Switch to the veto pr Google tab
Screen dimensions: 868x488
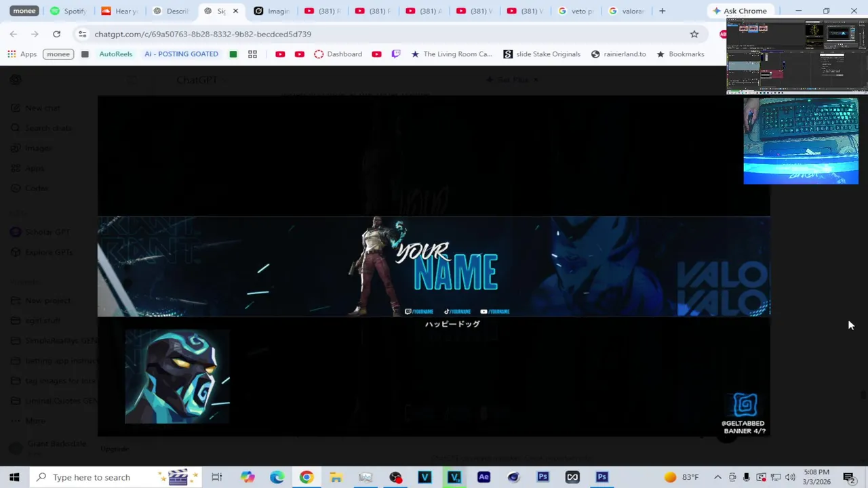coord(576,11)
